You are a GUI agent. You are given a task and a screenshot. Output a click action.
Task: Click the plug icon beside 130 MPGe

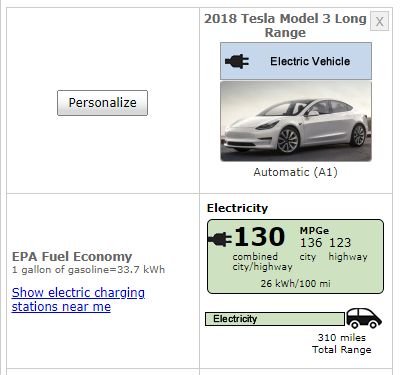[x=219, y=239]
